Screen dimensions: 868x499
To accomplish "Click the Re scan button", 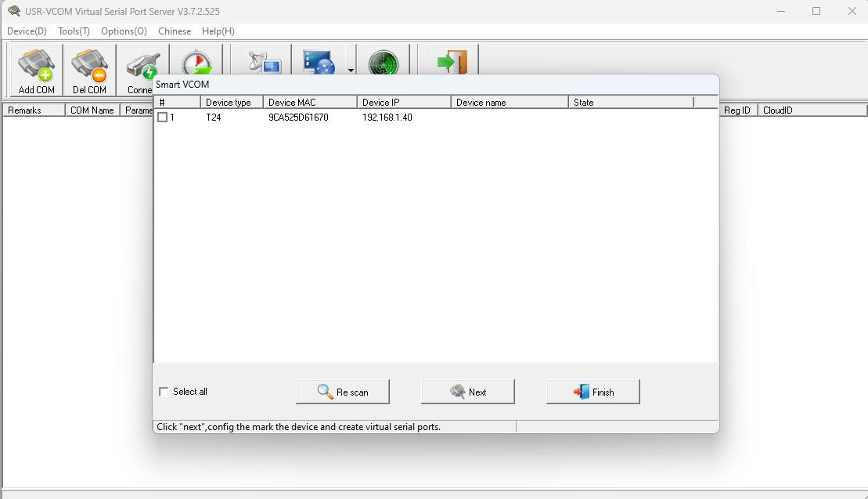I will coord(343,392).
